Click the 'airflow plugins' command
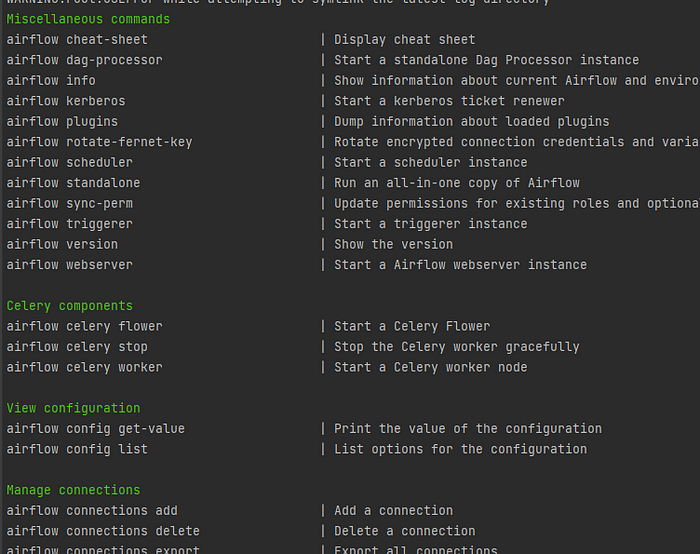This screenshot has height=554, width=700. (62, 122)
